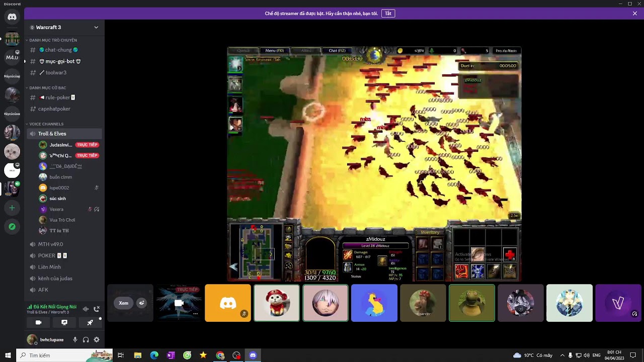The width and height of the screenshot is (644, 362).
Task: Open the Windows Start menu
Action: coord(8,355)
